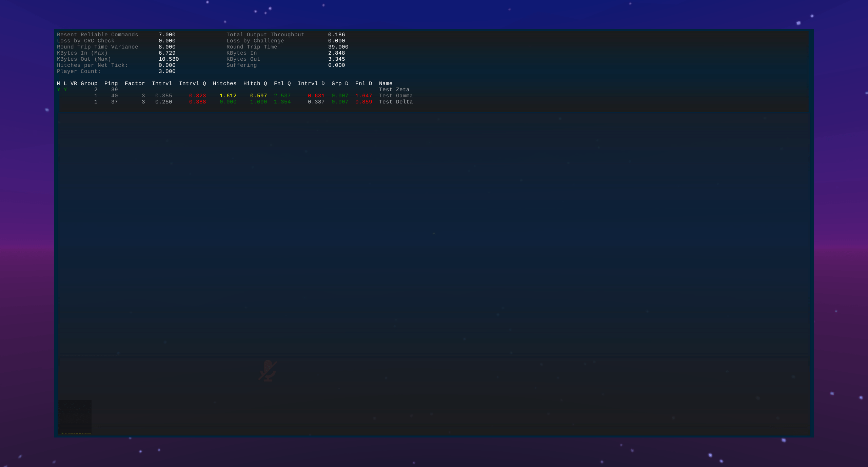Select the 'Test Delta' player name

(x=396, y=102)
